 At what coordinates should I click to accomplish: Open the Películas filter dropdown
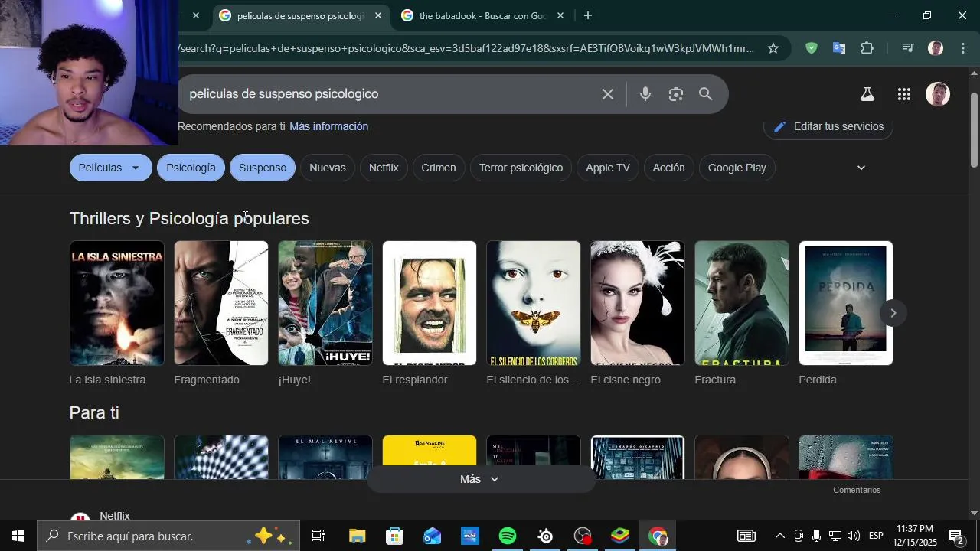[110, 168]
